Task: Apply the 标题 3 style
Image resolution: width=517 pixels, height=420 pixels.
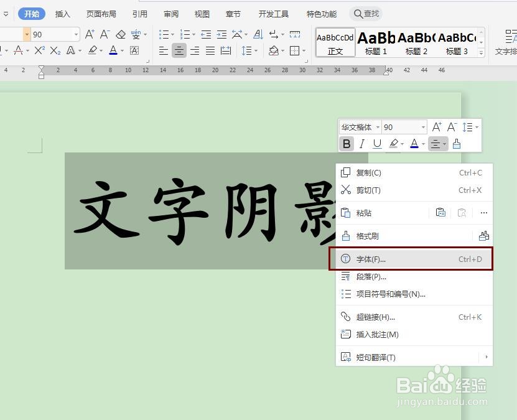Action: point(457,43)
